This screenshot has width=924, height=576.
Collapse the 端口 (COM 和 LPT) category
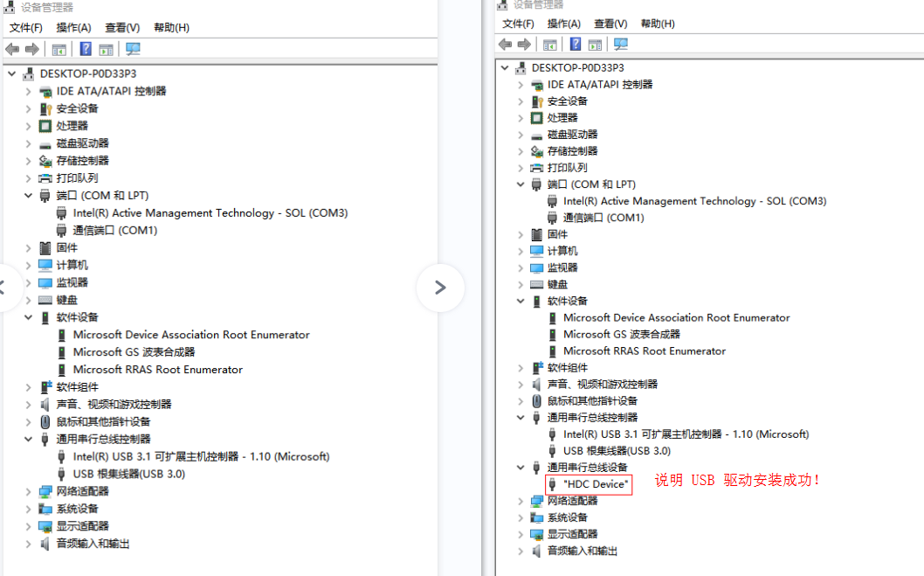coord(28,195)
